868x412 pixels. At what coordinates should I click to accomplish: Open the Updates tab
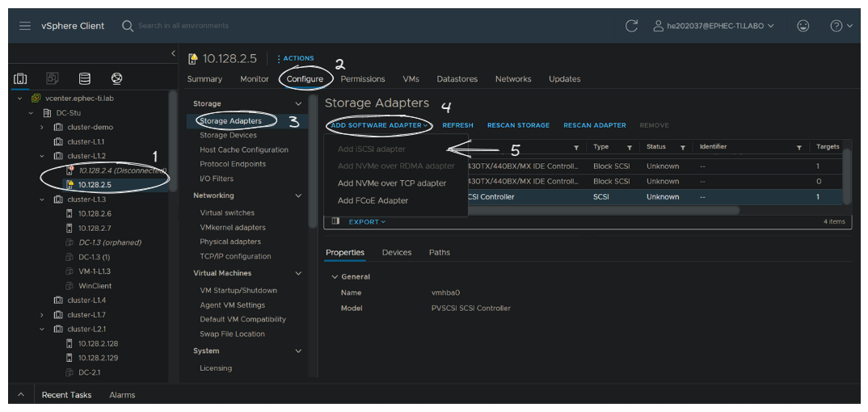565,79
